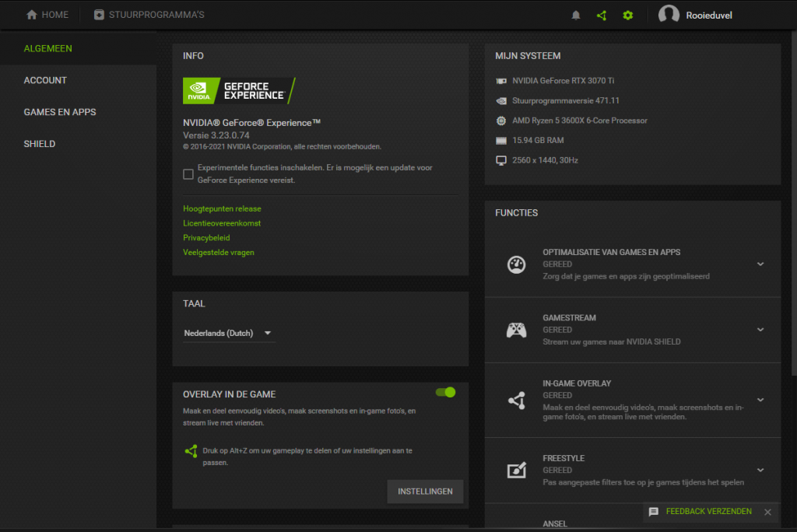This screenshot has height=532, width=797.
Task: Dismiss the Feedback verzenden bar
Action: (767, 513)
